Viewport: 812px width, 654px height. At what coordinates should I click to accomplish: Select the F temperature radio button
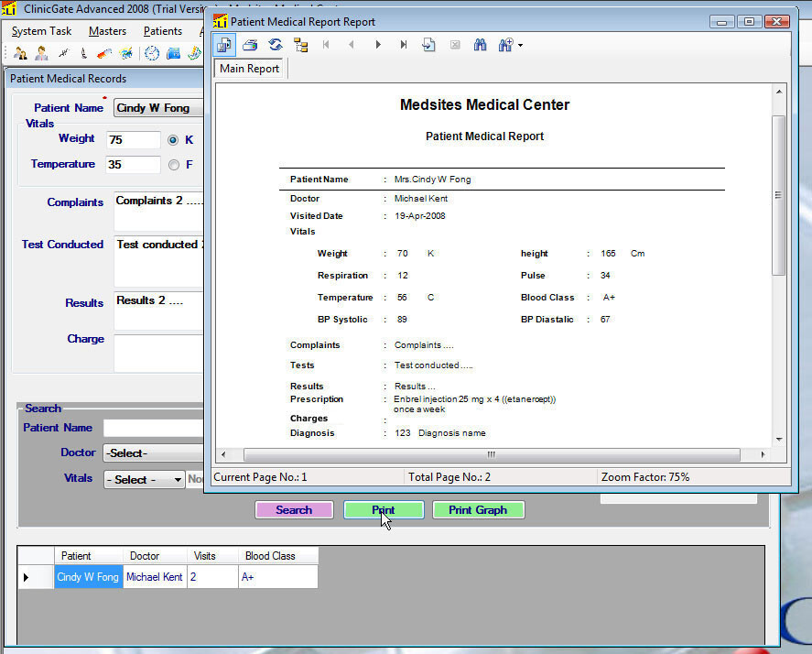[174, 165]
